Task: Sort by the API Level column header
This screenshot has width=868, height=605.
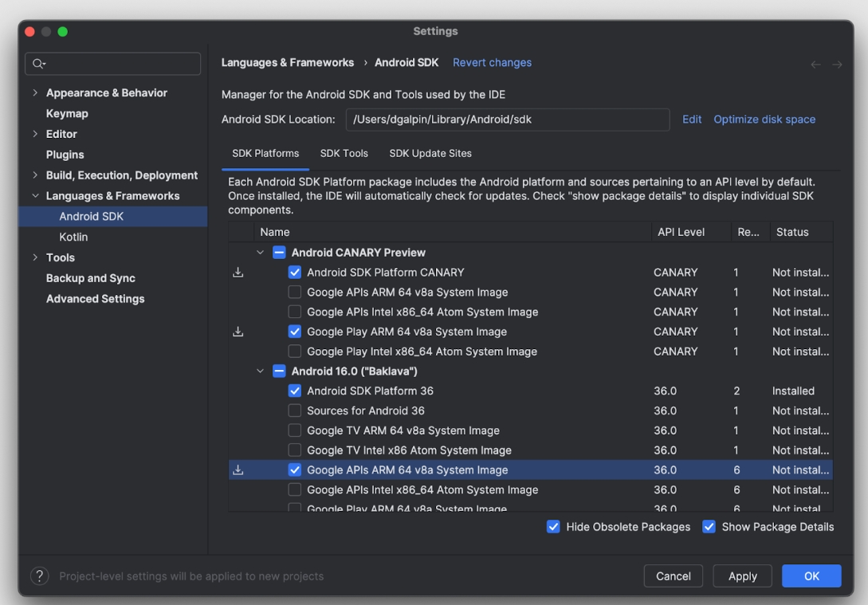Action: (691, 232)
